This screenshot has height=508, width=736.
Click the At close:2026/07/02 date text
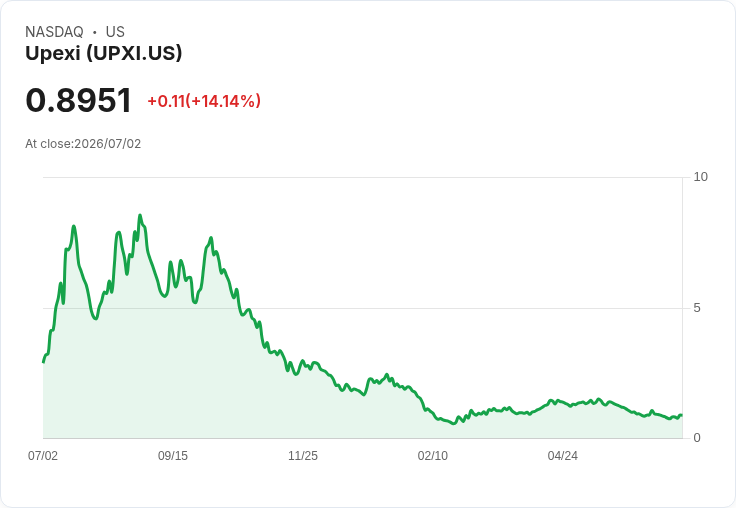click(83, 144)
